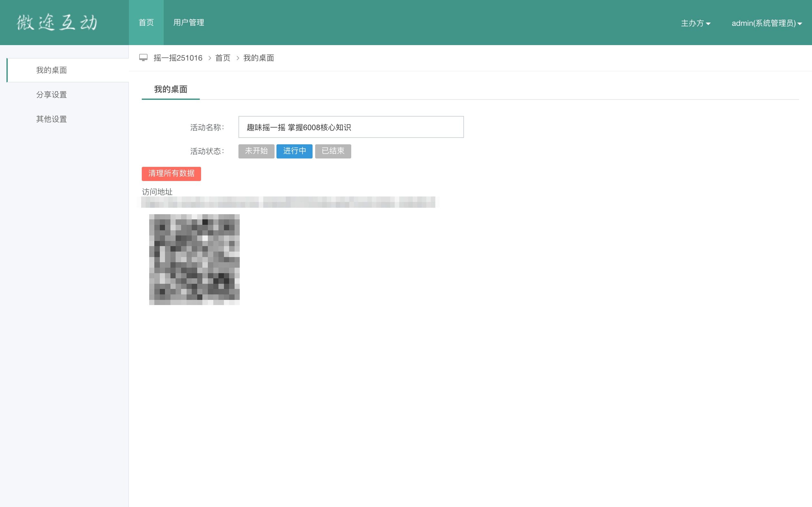Set activity status to 未开始

point(256,151)
